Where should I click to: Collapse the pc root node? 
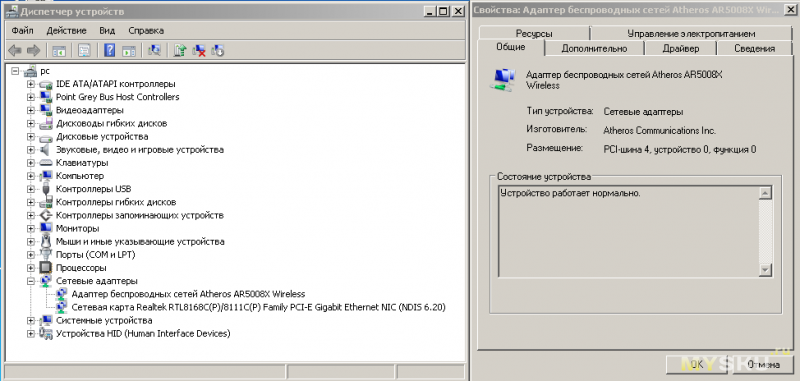(15, 71)
